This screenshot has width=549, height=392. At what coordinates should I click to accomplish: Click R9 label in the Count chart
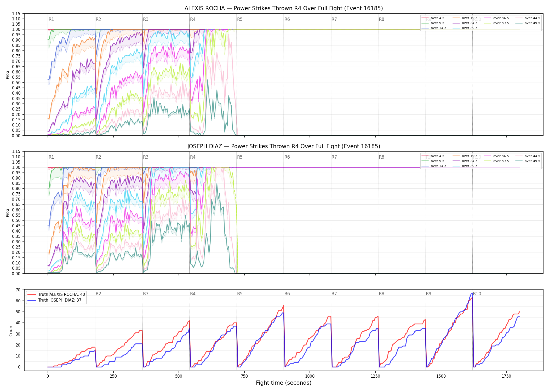pyautogui.click(x=428, y=294)
